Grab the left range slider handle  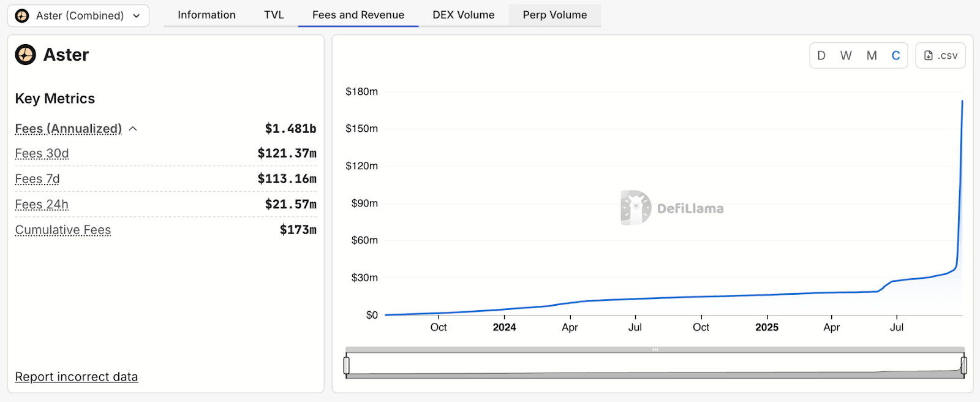(347, 365)
